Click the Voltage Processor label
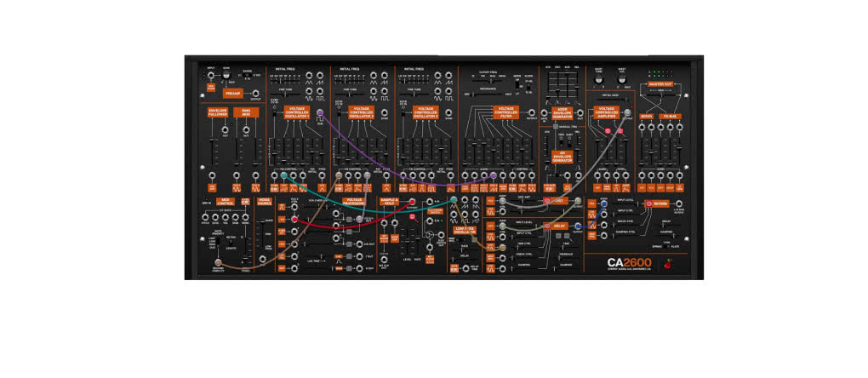Image resolution: width=868 pixels, height=378 pixels. [x=354, y=202]
